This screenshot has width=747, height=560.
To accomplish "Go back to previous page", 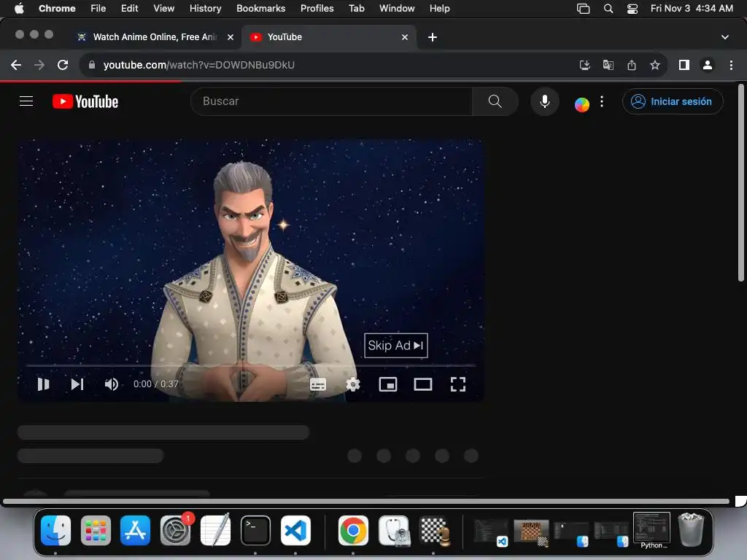I will click(16, 65).
